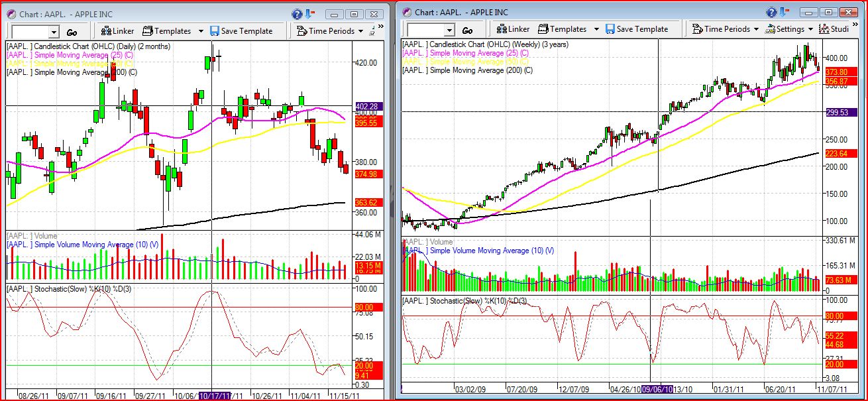Open help in the weekly chart window
The width and height of the screenshot is (868, 401).
point(771,12)
